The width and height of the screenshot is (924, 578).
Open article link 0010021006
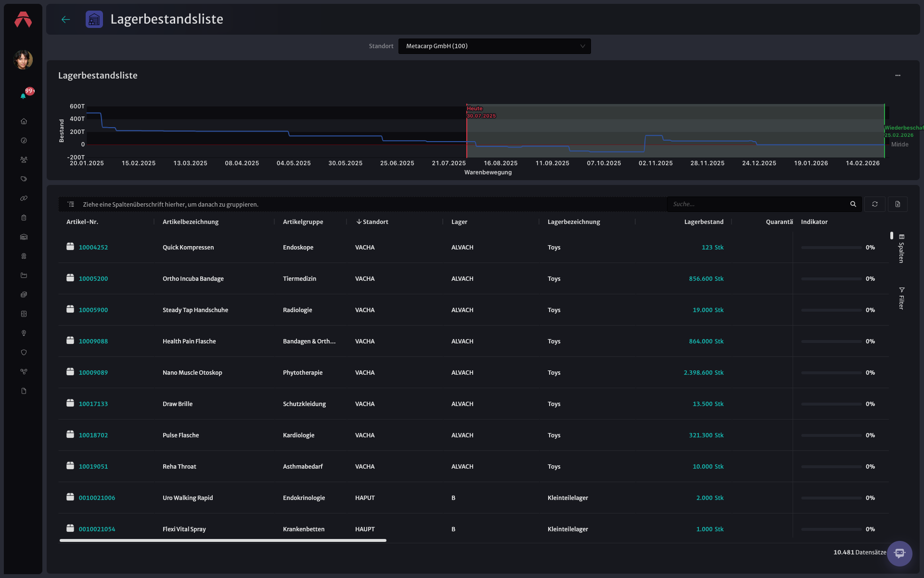[x=97, y=498]
